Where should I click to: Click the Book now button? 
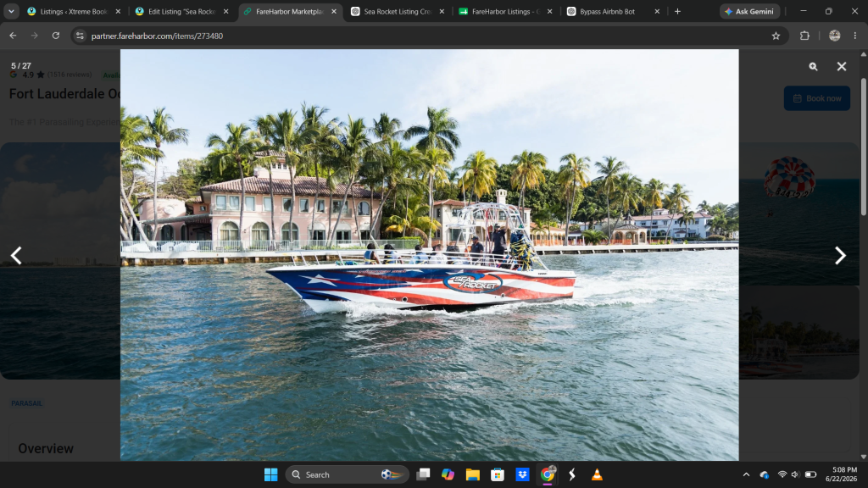point(816,98)
